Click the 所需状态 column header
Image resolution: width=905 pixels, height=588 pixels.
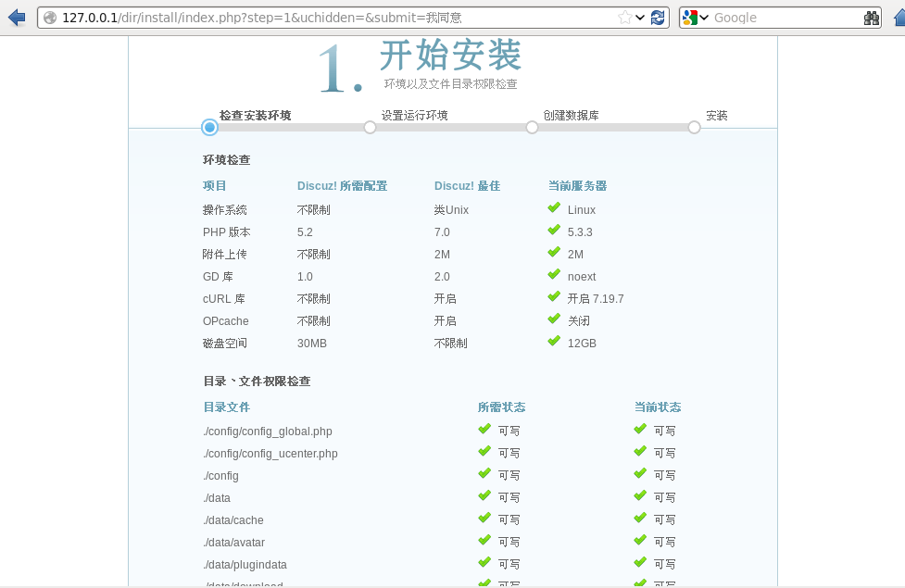click(501, 407)
